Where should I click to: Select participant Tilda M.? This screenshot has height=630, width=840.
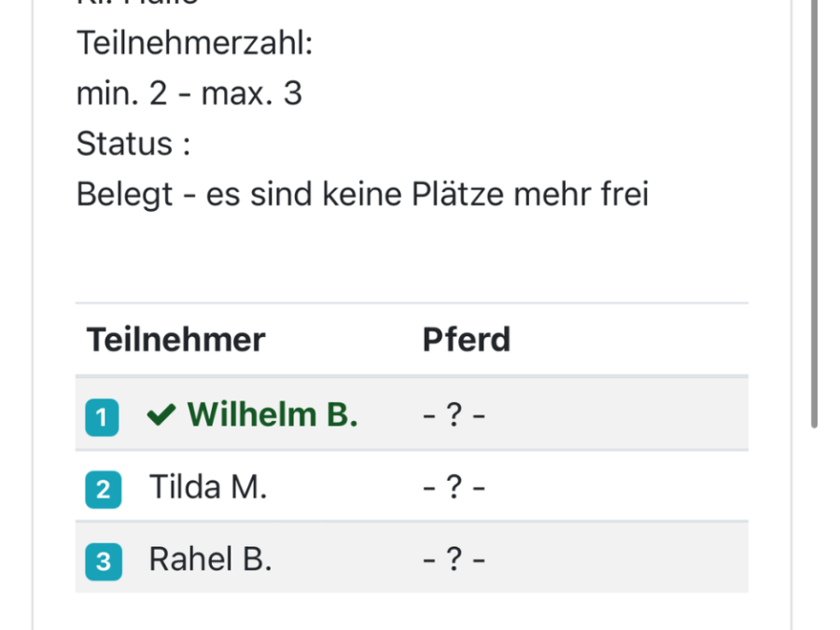(x=208, y=487)
